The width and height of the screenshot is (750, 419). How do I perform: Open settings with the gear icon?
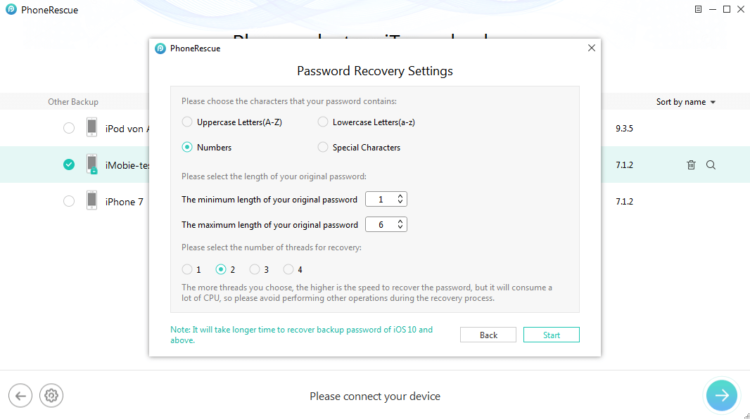pyautogui.click(x=51, y=396)
